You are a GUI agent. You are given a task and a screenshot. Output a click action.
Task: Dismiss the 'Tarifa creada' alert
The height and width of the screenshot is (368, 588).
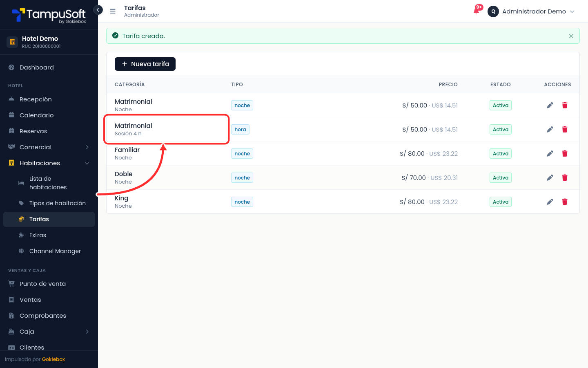click(x=571, y=36)
